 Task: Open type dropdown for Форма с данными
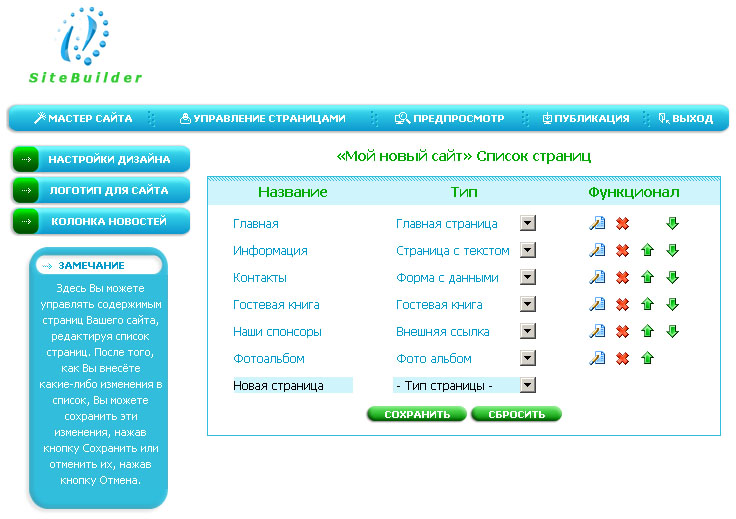click(x=528, y=277)
